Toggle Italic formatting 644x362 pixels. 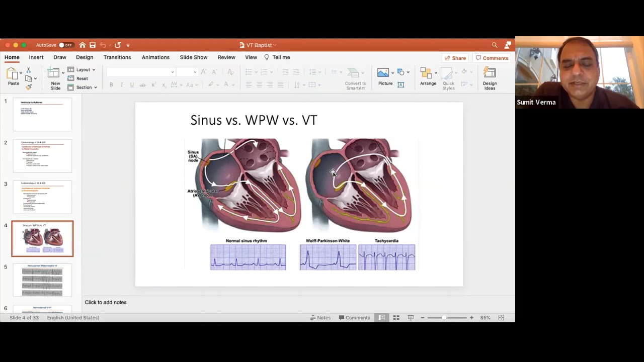[x=121, y=84]
